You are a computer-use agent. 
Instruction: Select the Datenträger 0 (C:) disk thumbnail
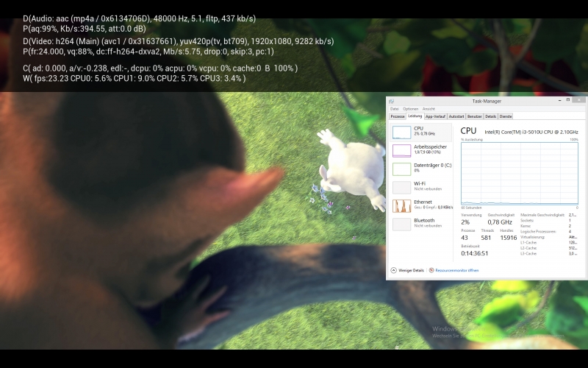coord(401,169)
